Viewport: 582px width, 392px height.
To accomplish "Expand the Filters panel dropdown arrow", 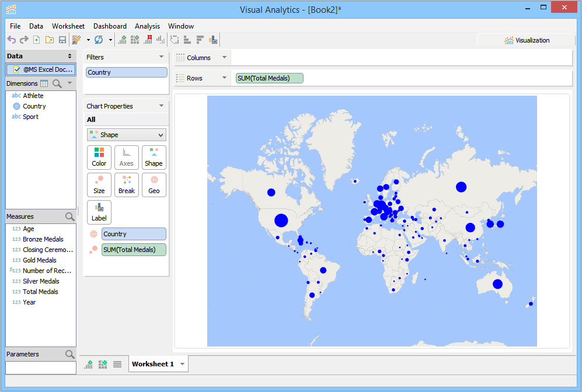I will tap(161, 57).
